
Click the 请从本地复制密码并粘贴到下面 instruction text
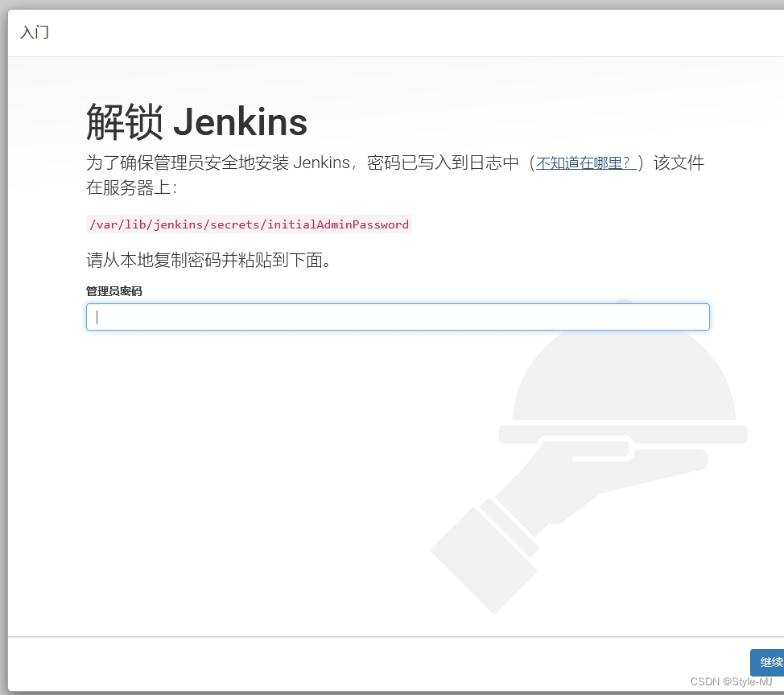point(208,260)
